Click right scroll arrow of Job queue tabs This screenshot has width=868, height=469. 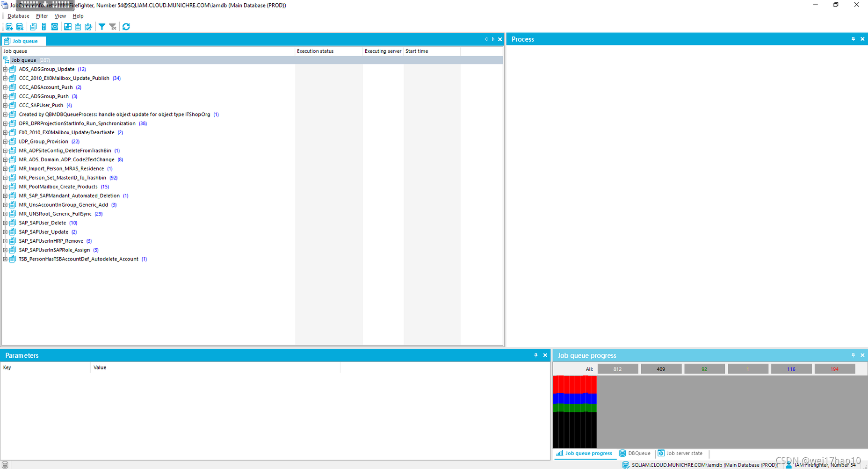[493, 39]
